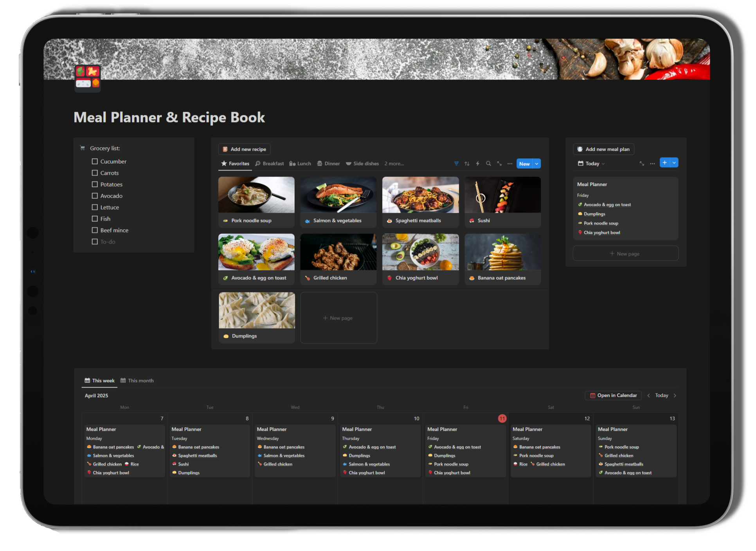
Task: Click the lightning automation icon
Action: point(477,164)
